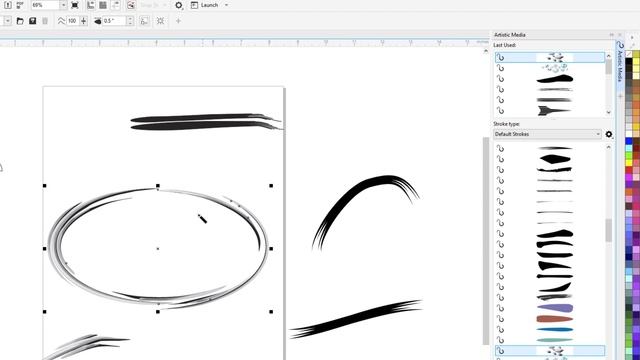Open the gear options beside Stroke type
Screen dimensions: 640x360
click(x=609, y=134)
